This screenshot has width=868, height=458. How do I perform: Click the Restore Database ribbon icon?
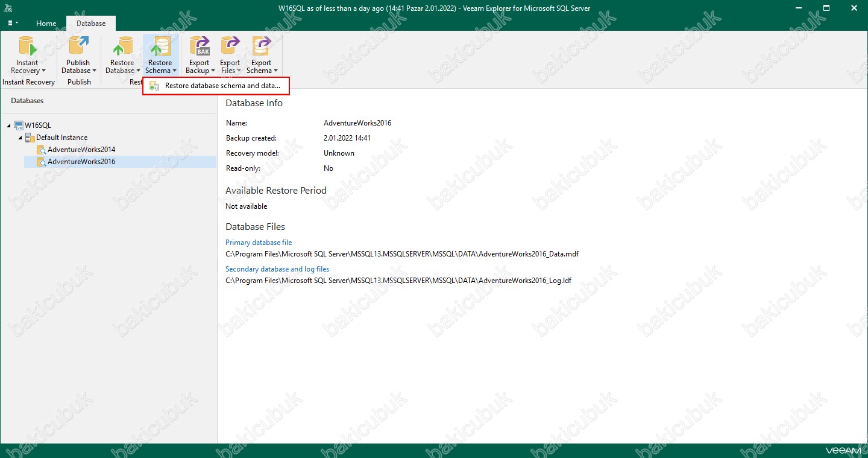pos(122,47)
